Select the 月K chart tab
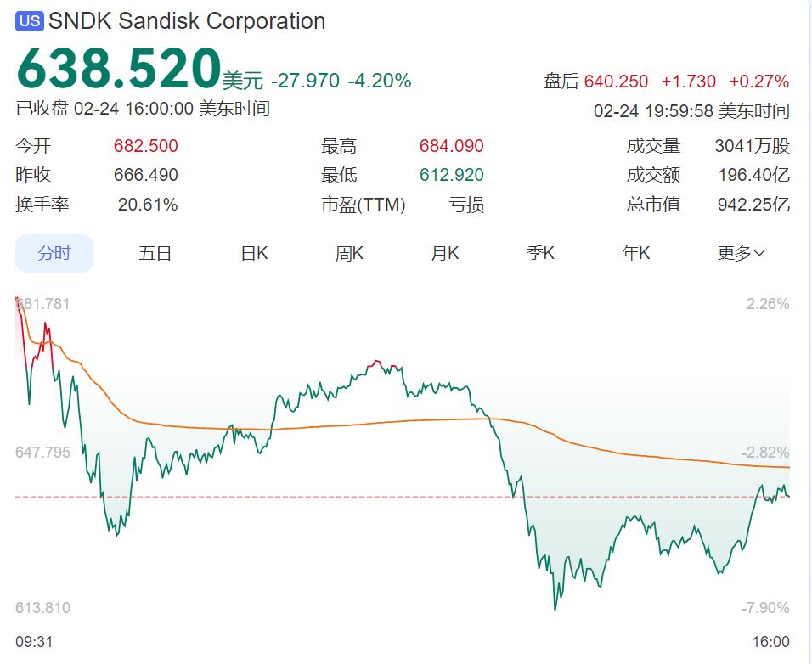Screen dimensions: 812x664 click(445, 253)
